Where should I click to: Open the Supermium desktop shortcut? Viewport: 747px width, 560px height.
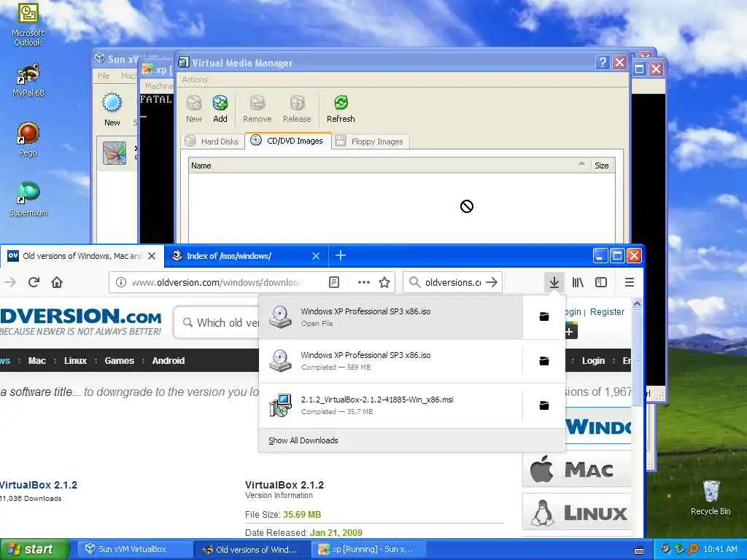click(x=28, y=199)
